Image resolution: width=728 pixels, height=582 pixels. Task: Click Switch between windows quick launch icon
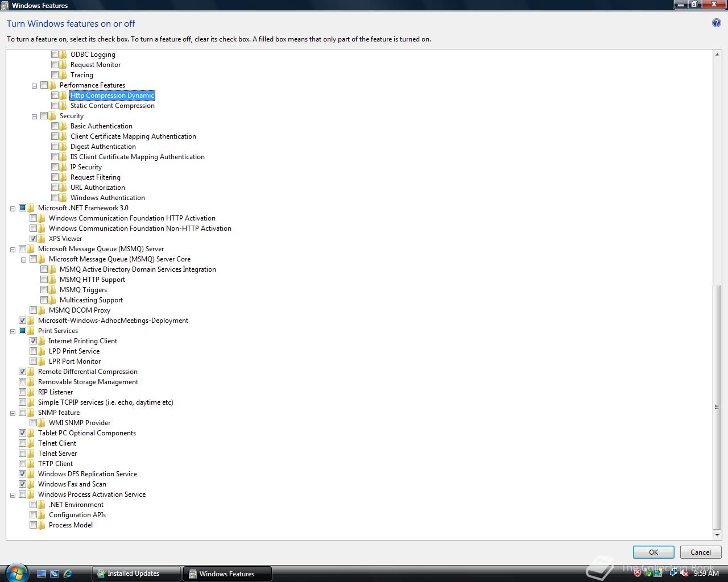pyautogui.click(x=55, y=573)
